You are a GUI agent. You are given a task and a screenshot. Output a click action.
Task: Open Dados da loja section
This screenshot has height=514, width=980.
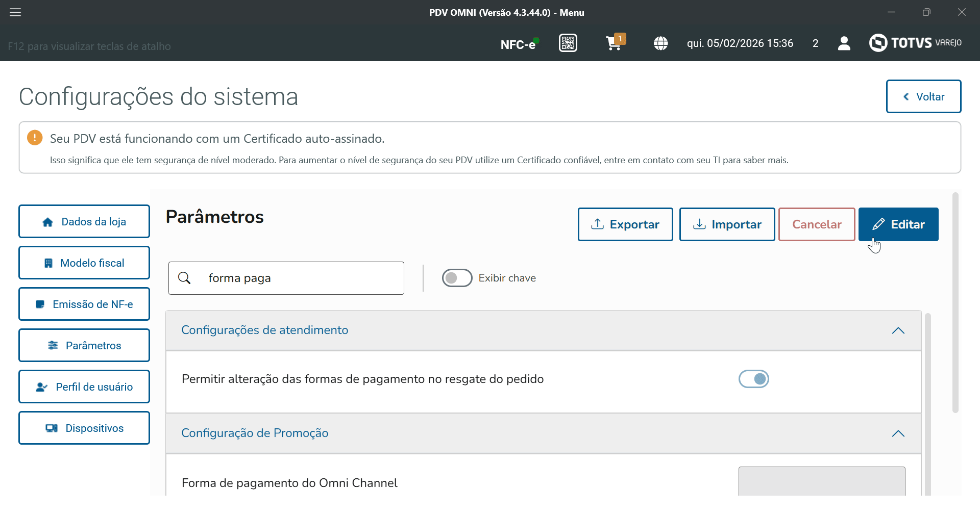coord(84,222)
